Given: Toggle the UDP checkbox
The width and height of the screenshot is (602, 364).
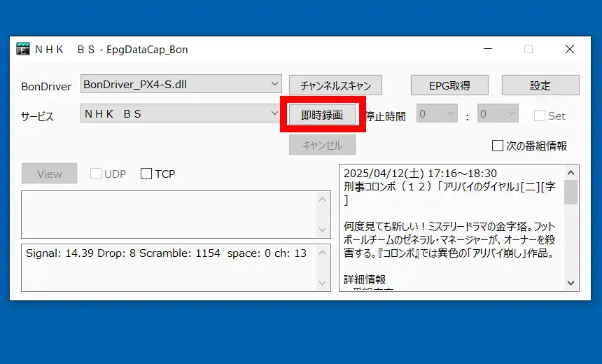Looking at the screenshot, I should tap(96, 174).
